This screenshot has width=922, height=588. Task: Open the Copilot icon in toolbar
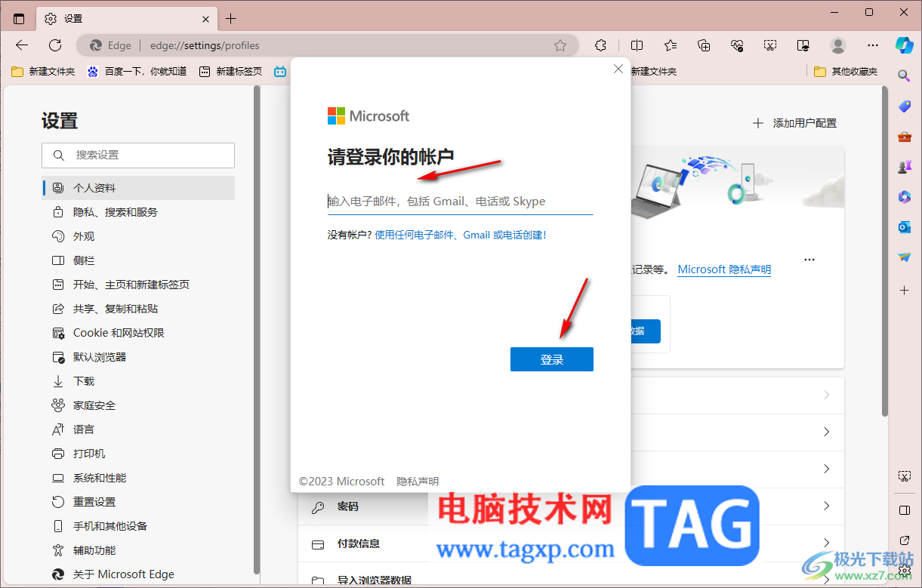[x=905, y=45]
